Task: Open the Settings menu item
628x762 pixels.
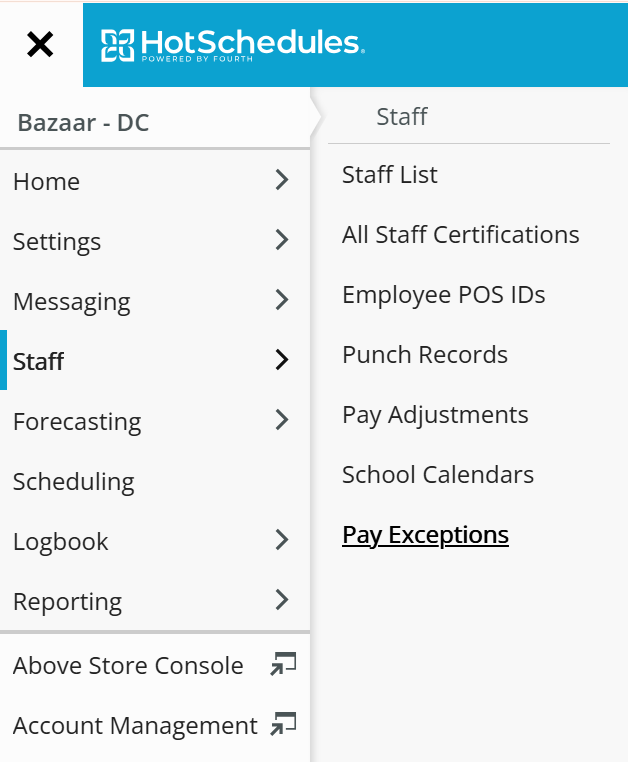Action: pos(155,241)
